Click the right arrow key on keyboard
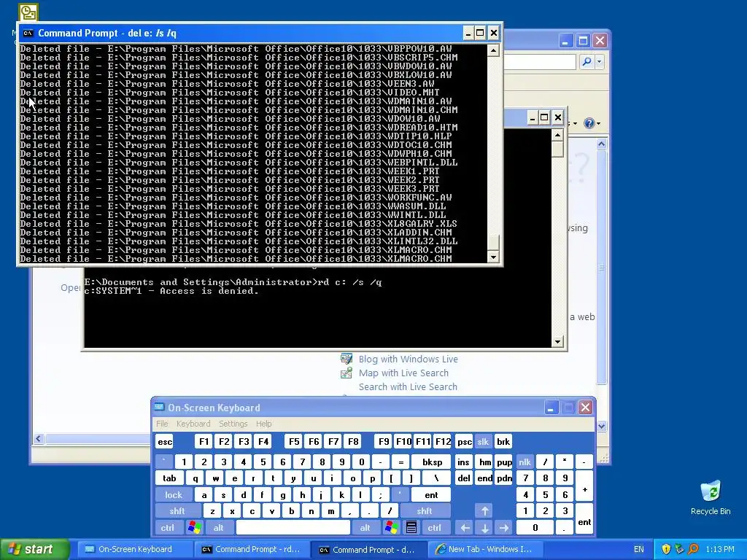 tap(503, 528)
